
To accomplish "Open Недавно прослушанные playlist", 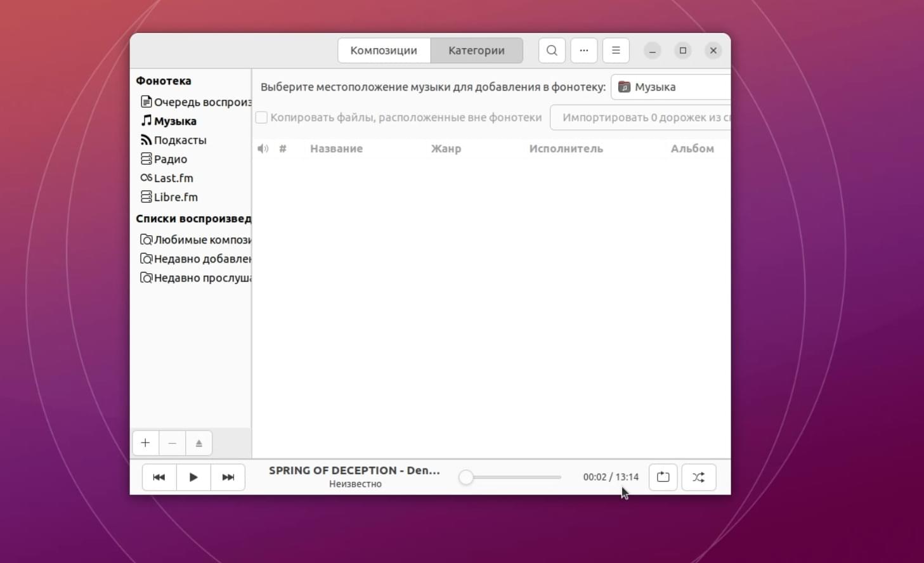I will pos(191,278).
